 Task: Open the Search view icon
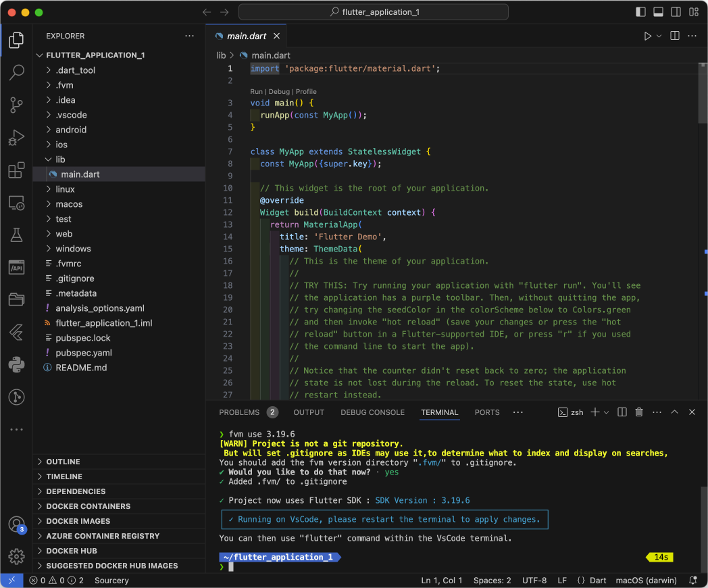pos(16,72)
